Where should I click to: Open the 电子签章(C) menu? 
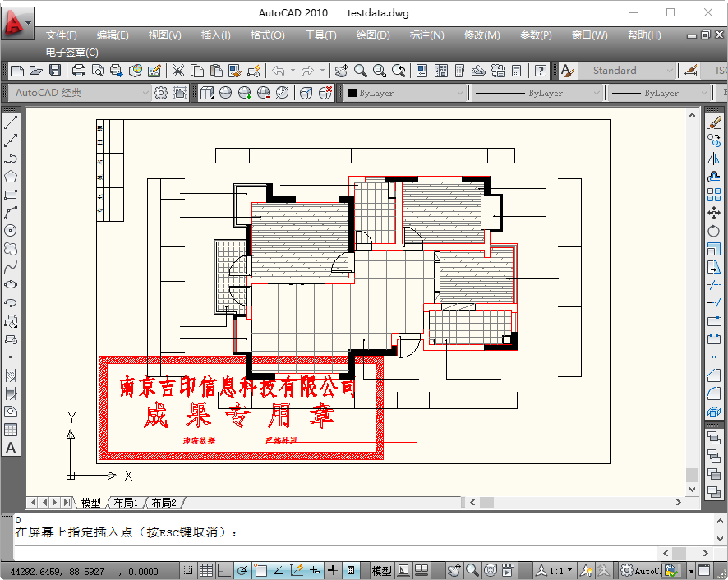pyautogui.click(x=72, y=53)
